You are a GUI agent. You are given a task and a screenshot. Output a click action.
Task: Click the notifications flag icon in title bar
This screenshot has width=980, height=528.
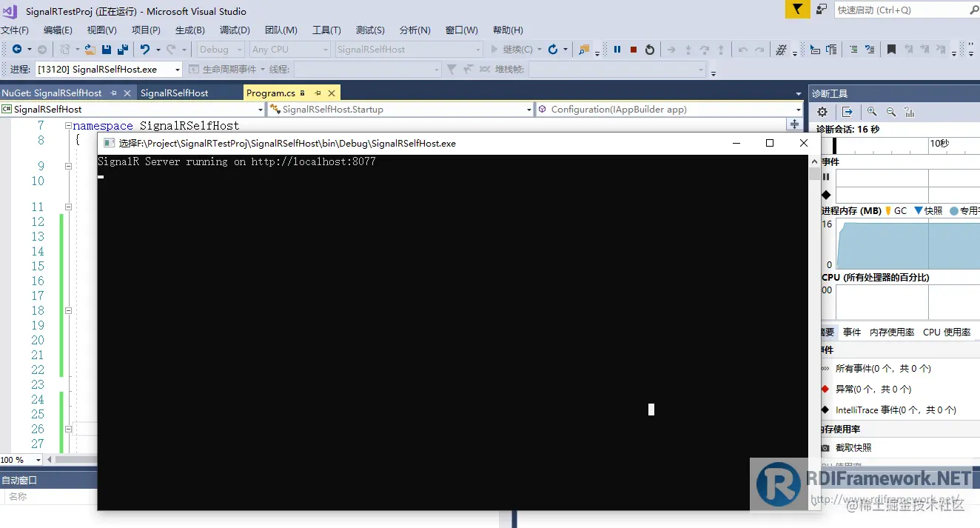[x=797, y=9]
